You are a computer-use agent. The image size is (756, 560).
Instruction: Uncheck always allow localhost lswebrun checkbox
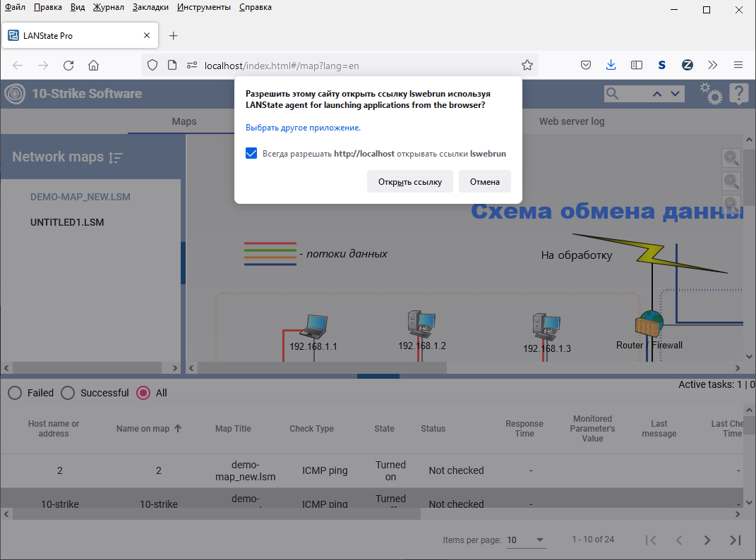[251, 153]
